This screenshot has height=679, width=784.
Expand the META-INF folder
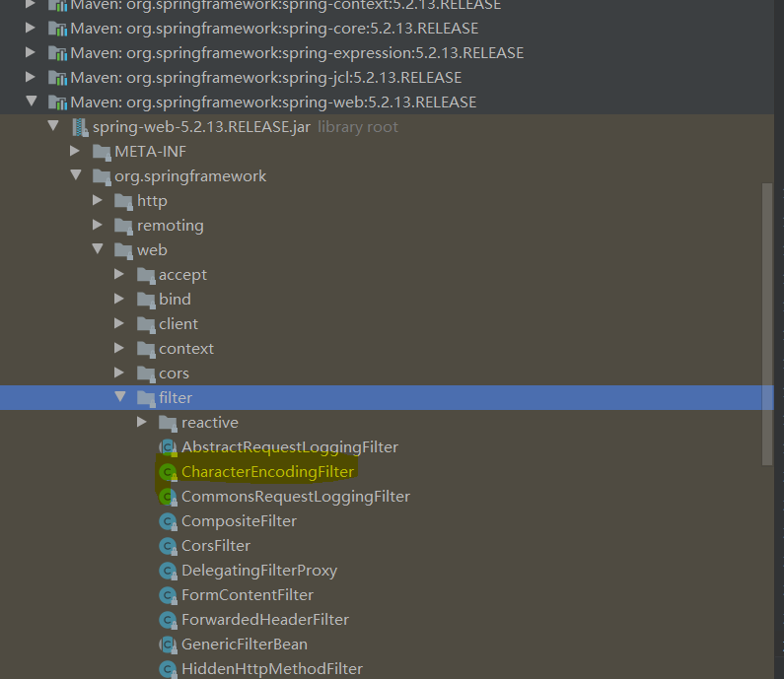(75, 151)
